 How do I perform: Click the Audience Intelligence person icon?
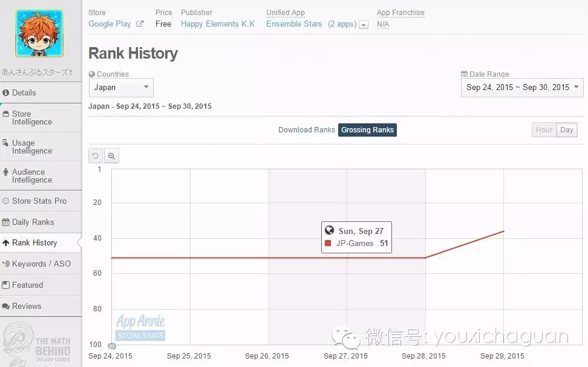(5, 172)
